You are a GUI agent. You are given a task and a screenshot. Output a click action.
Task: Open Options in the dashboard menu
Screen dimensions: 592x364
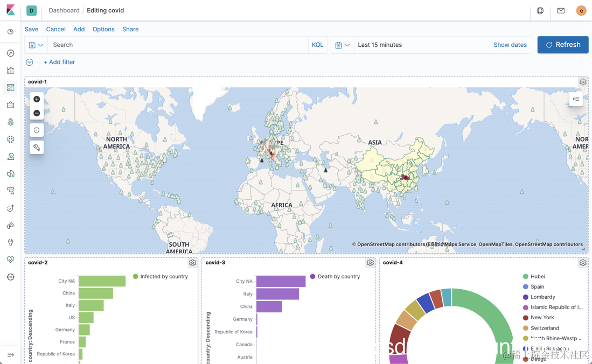tap(103, 29)
